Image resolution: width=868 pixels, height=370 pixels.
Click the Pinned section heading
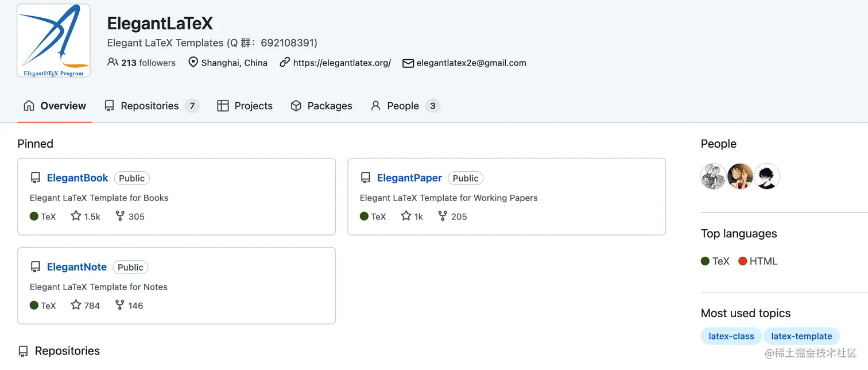tap(36, 144)
